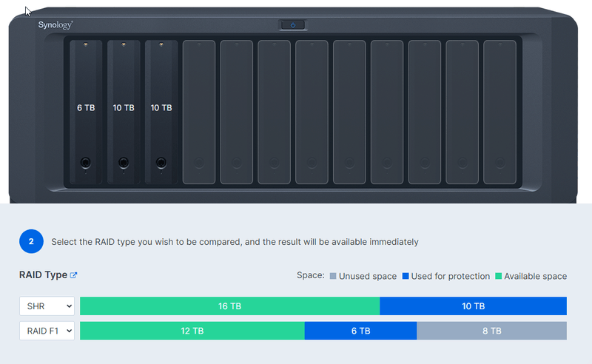Screen dimensions: 592x364
Task: Select the last empty drive bay
Action: [x=499, y=111]
